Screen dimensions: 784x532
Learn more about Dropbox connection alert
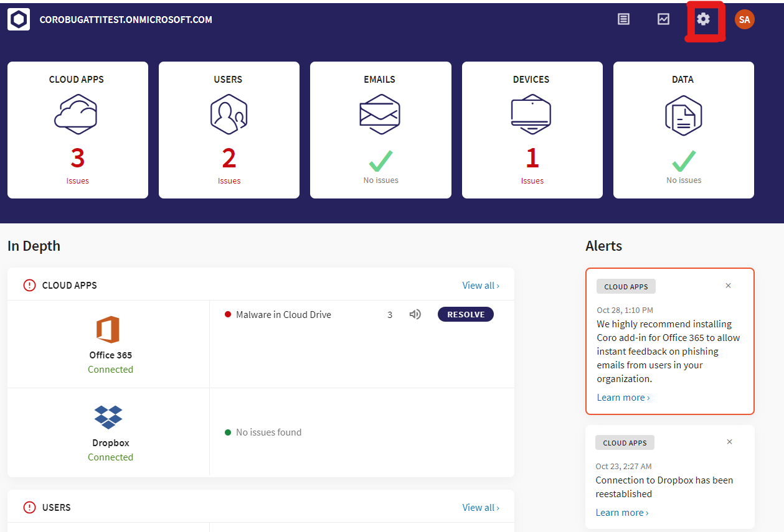click(622, 512)
